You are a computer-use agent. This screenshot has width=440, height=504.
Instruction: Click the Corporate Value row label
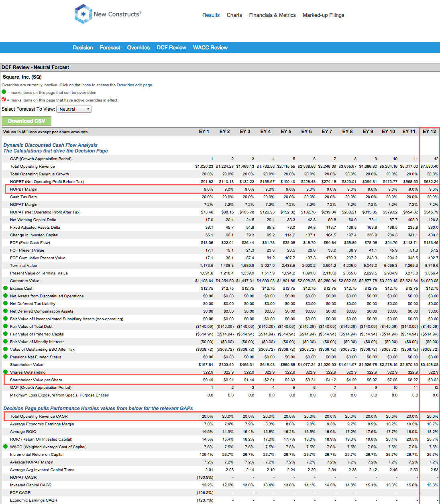(x=24, y=281)
